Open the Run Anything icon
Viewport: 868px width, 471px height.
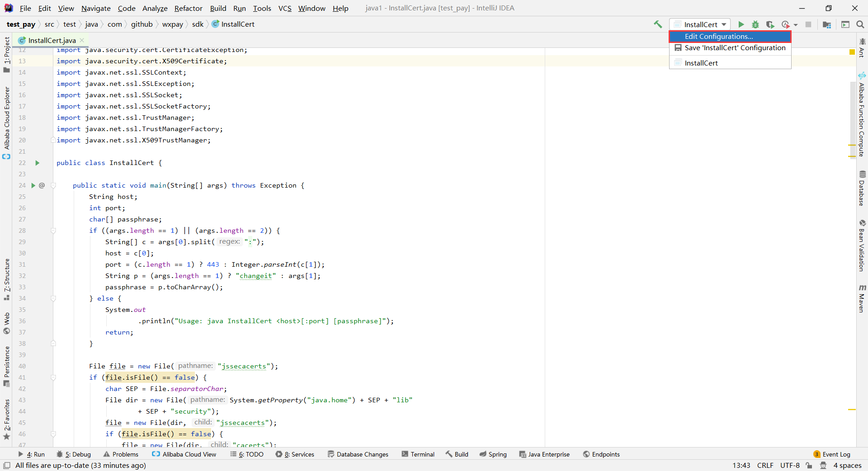point(845,24)
